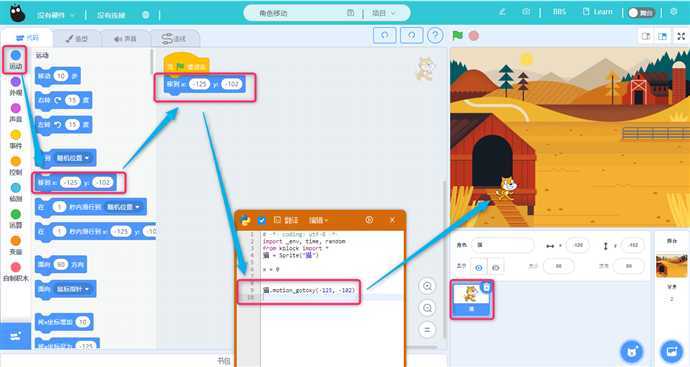Open the hardware selection dropdown in the top bar
This screenshot has height=367, width=690.
(x=55, y=15)
